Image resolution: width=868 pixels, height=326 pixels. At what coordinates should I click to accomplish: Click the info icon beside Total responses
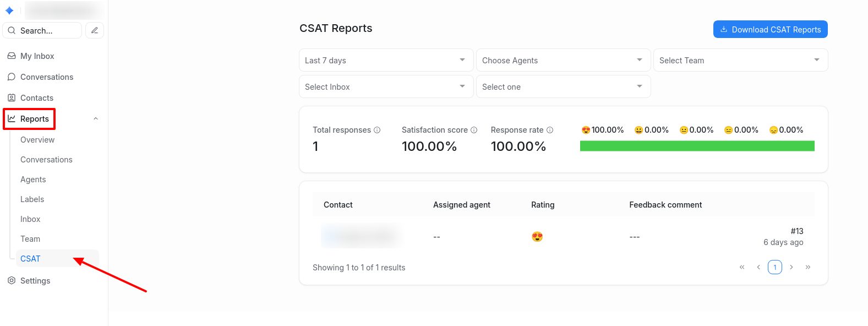(377, 130)
